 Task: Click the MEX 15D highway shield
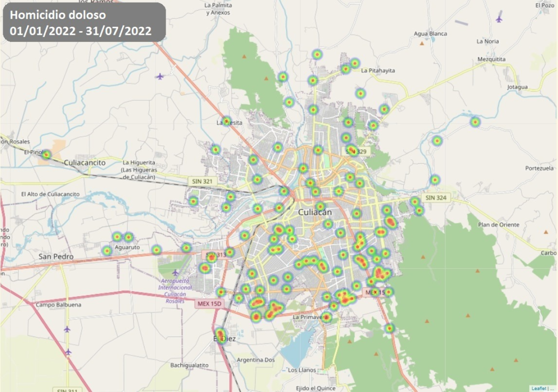click(x=209, y=303)
